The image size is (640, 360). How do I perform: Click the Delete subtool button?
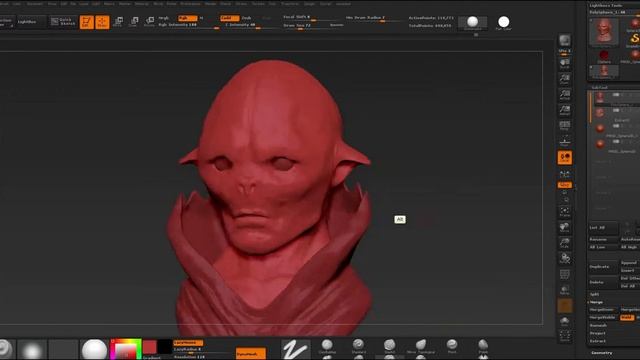tap(603, 282)
